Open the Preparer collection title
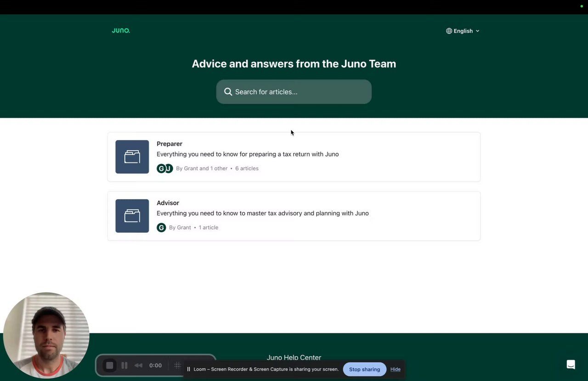 coord(170,144)
